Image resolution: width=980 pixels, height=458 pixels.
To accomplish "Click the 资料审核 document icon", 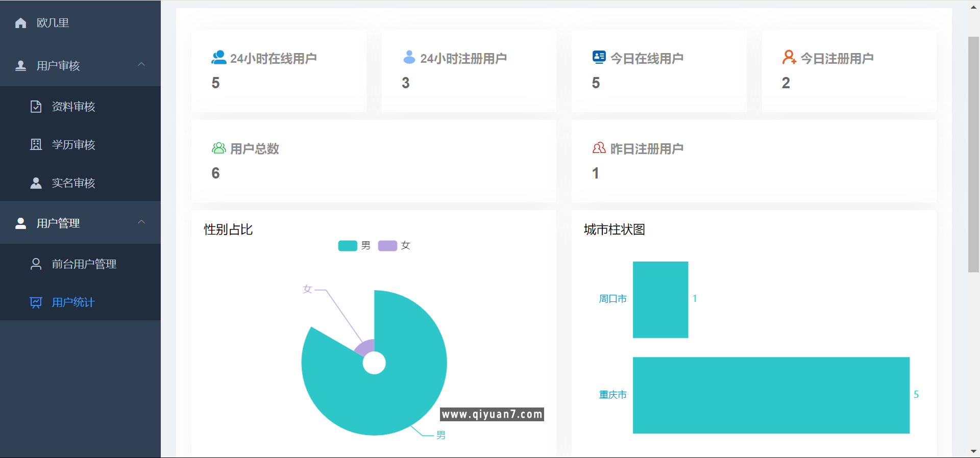I will (x=36, y=107).
